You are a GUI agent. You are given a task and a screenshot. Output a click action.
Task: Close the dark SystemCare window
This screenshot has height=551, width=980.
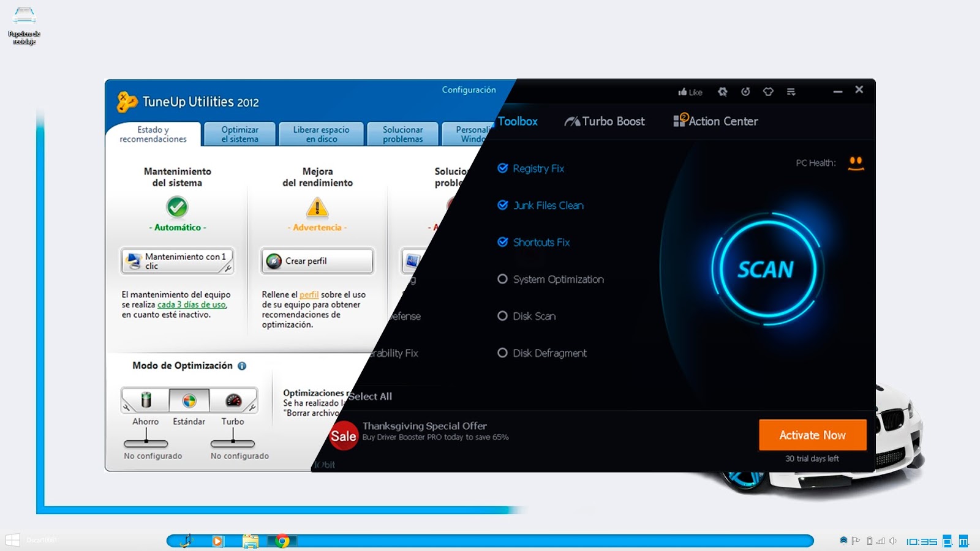pos(859,89)
